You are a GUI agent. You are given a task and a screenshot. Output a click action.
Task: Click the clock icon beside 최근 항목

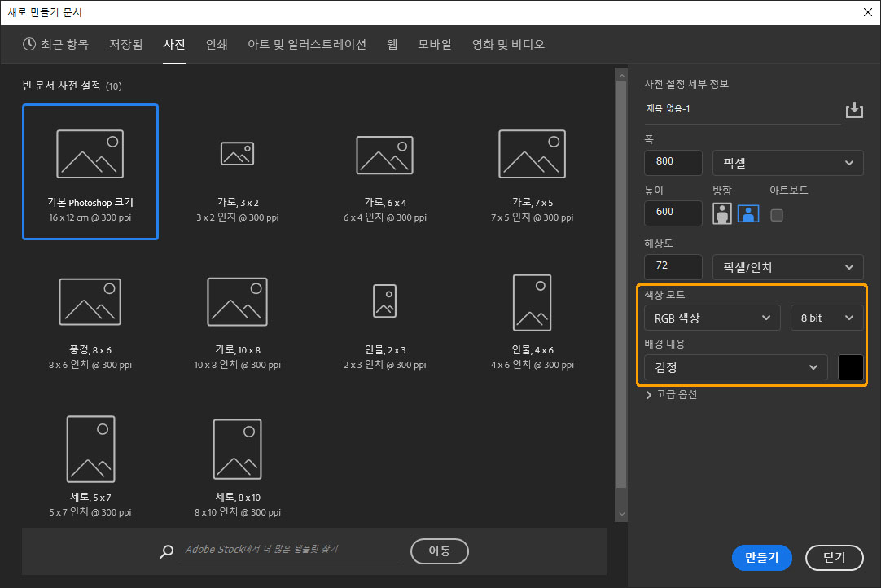(x=28, y=45)
